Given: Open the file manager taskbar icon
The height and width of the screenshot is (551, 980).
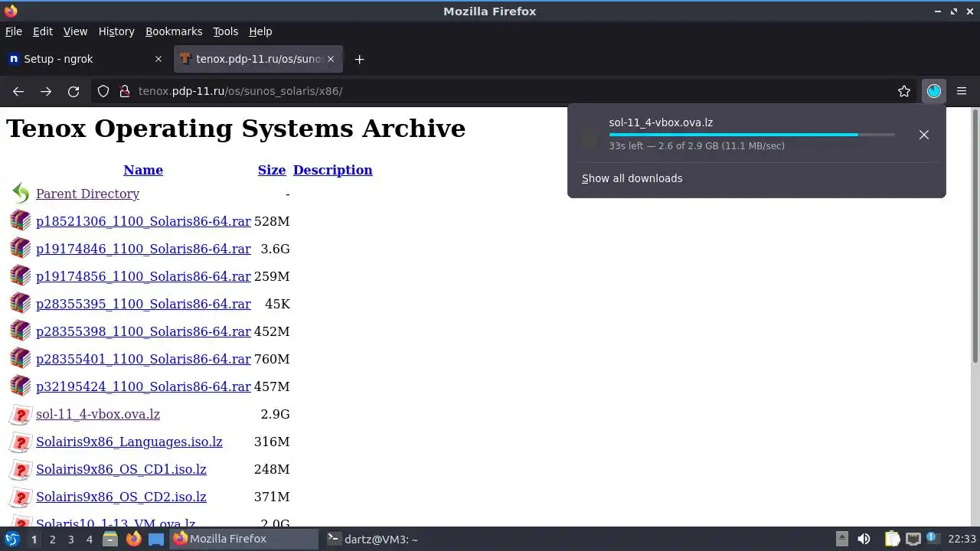Looking at the screenshot, I should pos(110,539).
